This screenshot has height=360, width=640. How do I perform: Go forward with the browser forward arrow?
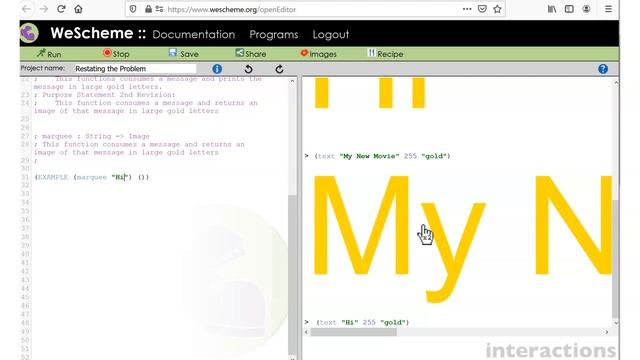44,9
